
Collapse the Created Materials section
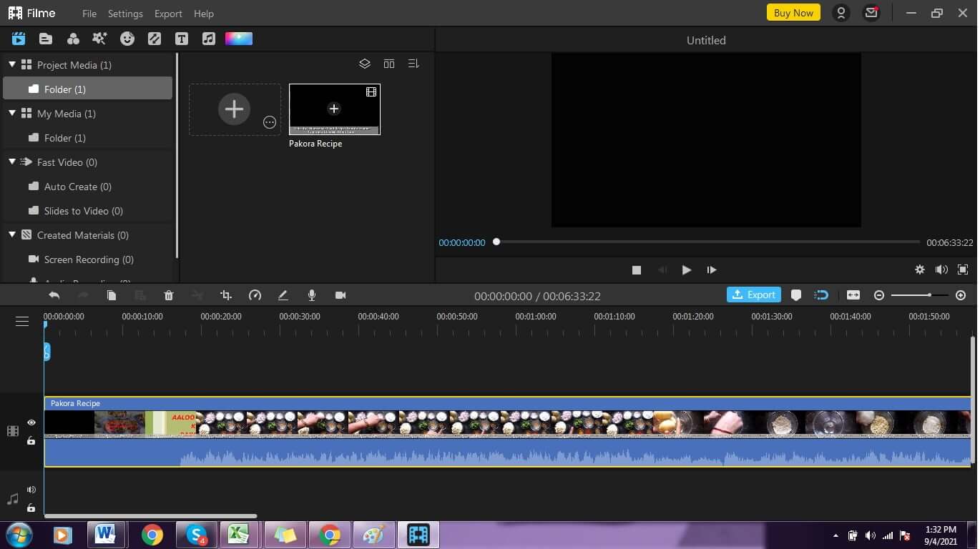[12, 234]
